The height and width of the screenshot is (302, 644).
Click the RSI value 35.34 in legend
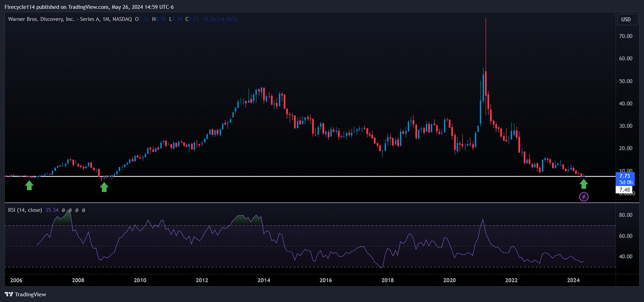click(52, 210)
